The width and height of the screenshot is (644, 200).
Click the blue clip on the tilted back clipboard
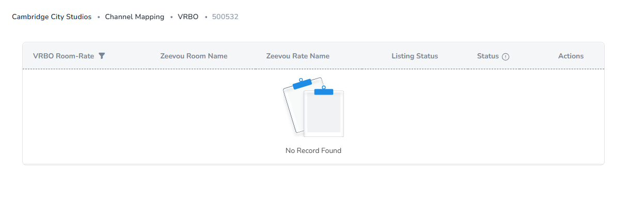click(302, 84)
